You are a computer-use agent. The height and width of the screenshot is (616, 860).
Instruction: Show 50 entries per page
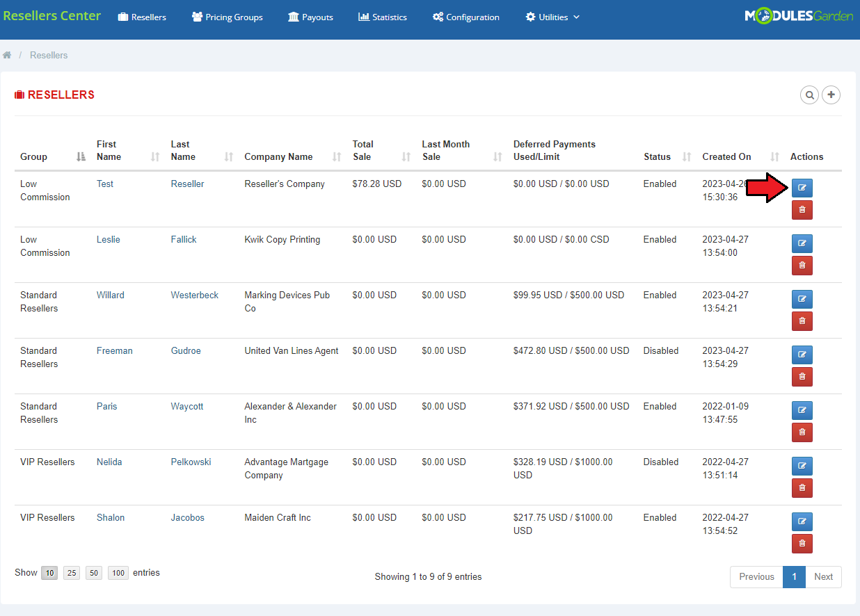(94, 573)
